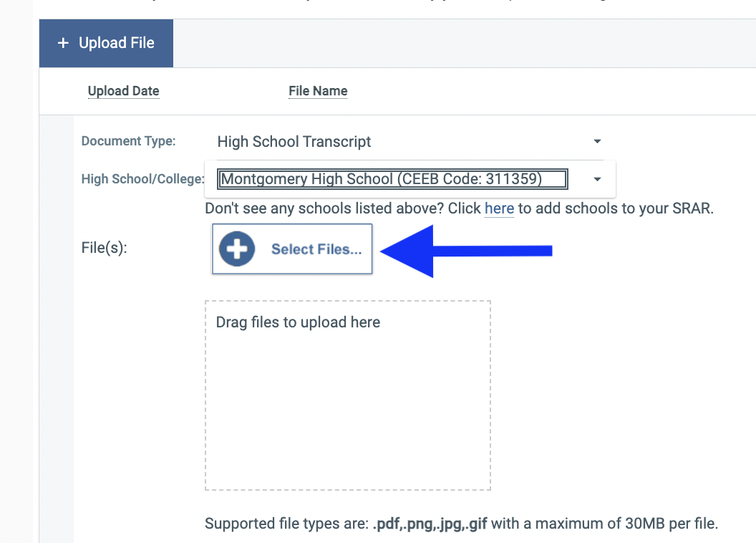Click the supported file types note
756x543 pixels.
[461, 524]
